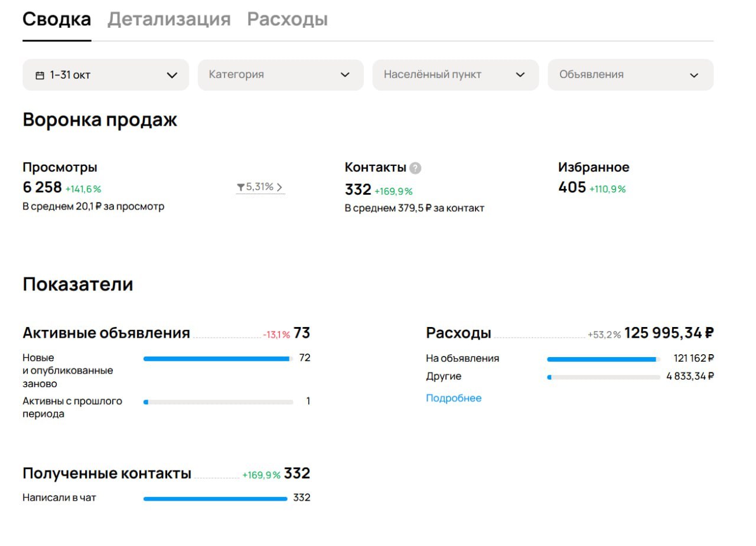The width and height of the screenshot is (756, 546).
Task: Select the Сводка tab
Action: (57, 19)
